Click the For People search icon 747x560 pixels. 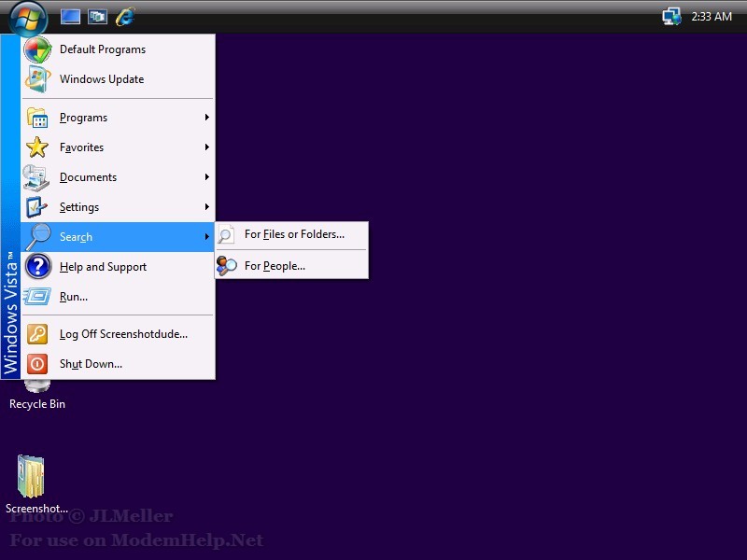(x=226, y=266)
